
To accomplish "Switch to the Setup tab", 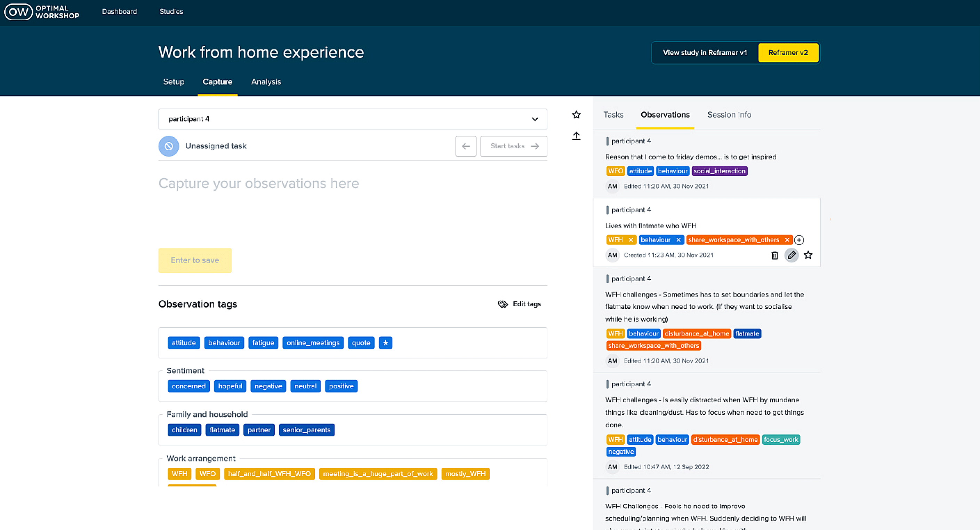I will (x=174, y=82).
